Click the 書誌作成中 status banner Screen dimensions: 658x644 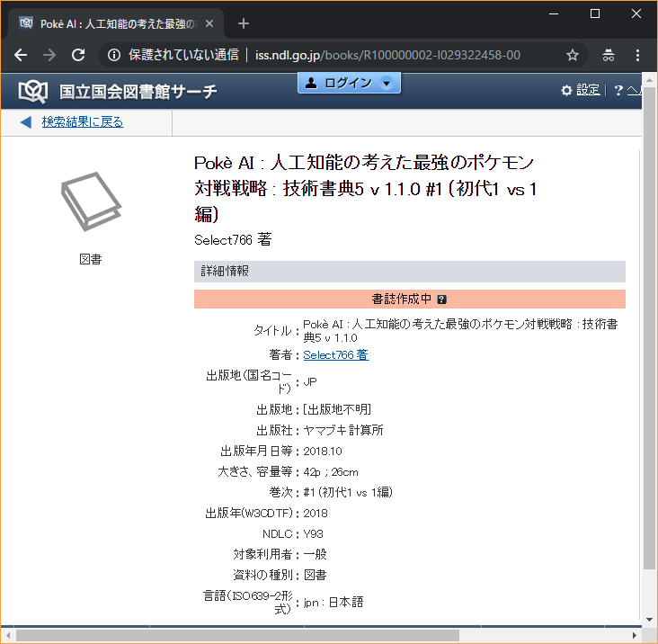point(410,299)
